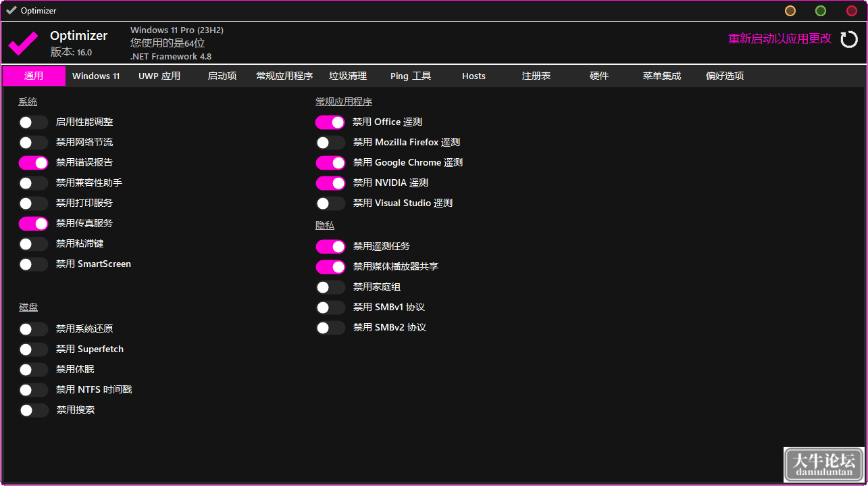Image resolution: width=868 pixels, height=486 pixels.
Task: Enable 禁用 Mozilla Firefox 遥测 toggle
Action: (330, 143)
